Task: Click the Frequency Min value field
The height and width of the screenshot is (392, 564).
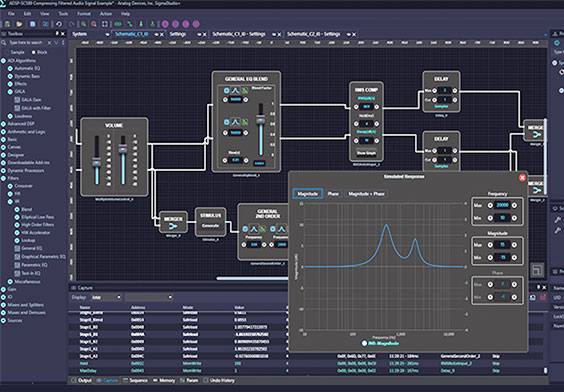Action: [x=502, y=218]
